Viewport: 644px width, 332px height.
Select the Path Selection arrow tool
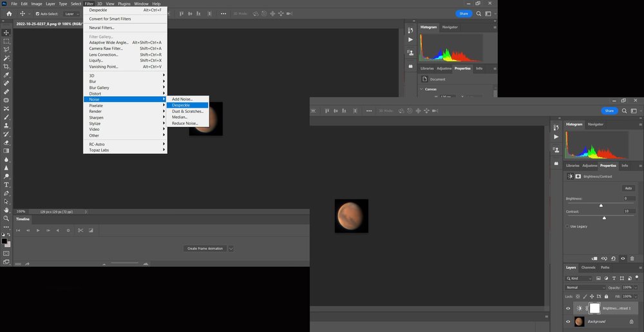pos(6,201)
